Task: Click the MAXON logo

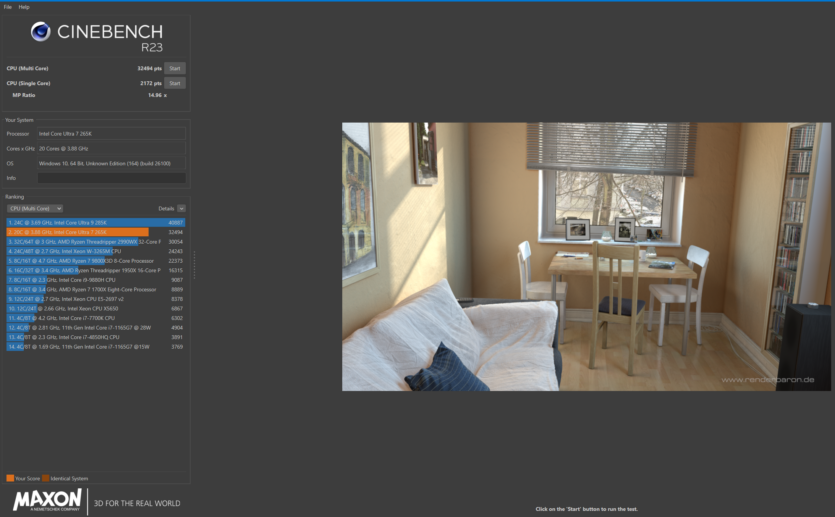Action: (47, 500)
